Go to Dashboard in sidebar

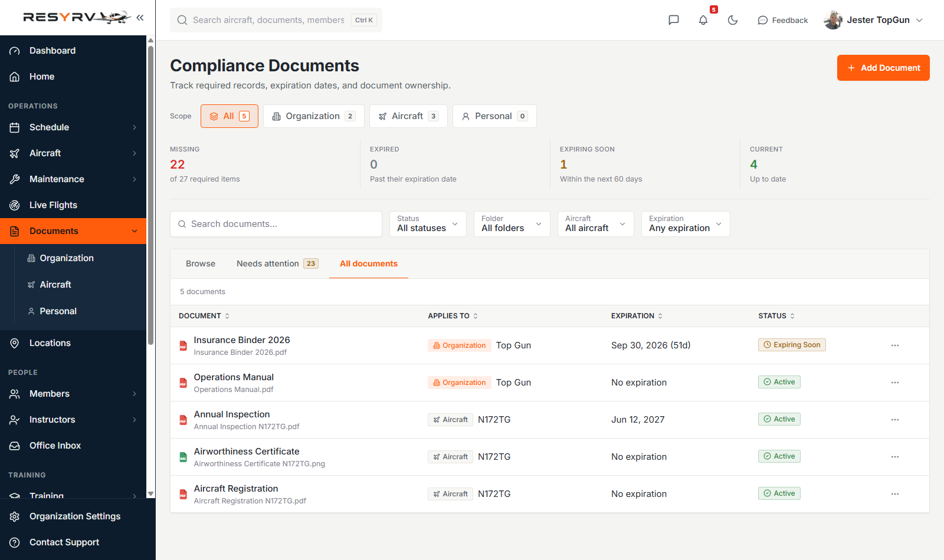tap(73, 51)
